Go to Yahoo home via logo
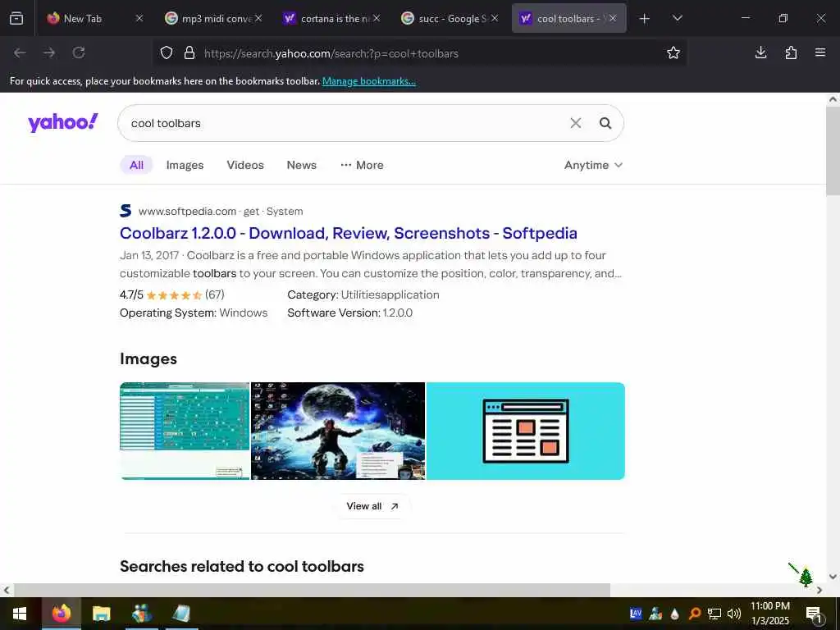 62,123
